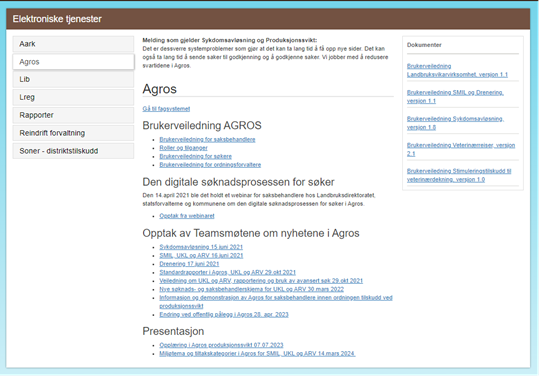The width and height of the screenshot is (539, 376).
Task: Open Brukerveiledning Sykdomsavløsning versjon 1.0 document
Action: click(455, 123)
